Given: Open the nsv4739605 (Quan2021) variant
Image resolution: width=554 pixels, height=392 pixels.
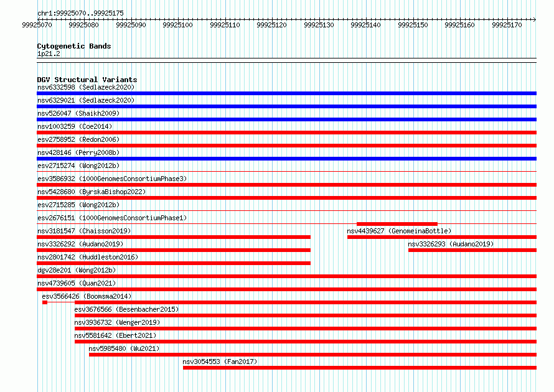Looking at the screenshot, I should tap(77, 283).
